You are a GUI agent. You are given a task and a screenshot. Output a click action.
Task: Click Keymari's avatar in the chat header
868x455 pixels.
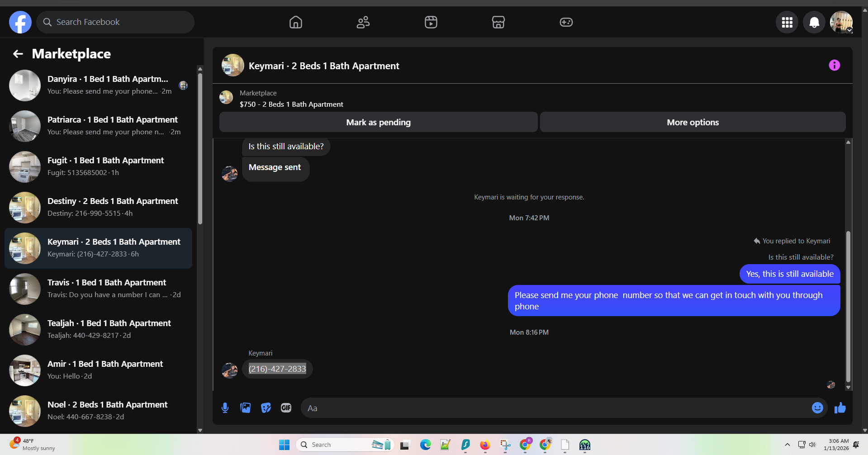(x=232, y=66)
